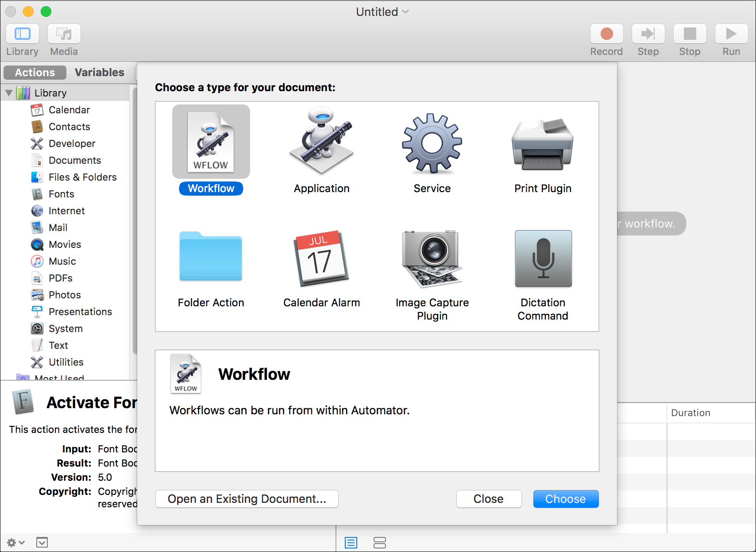
Task: Select the Dictation Command microphone icon
Action: [x=543, y=259]
